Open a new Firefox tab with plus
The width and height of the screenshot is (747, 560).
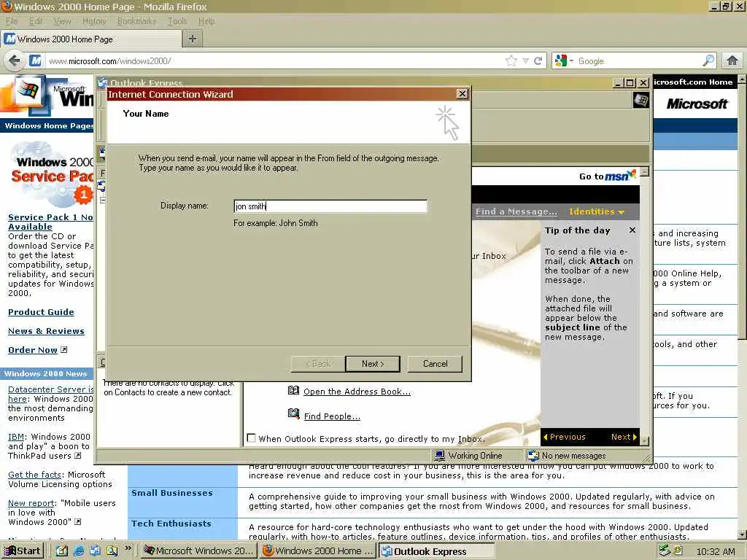193,39
